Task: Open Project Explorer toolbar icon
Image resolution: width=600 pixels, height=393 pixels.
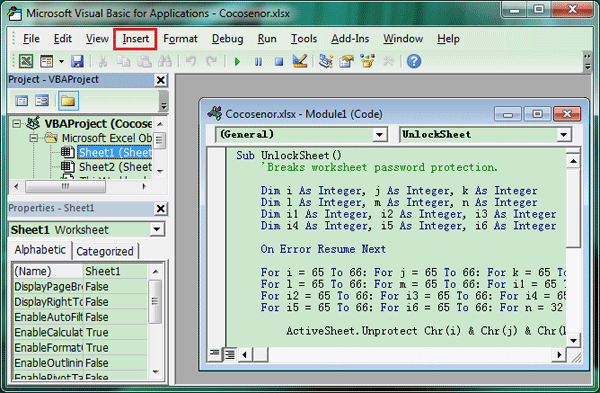Action: click(x=326, y=61)
